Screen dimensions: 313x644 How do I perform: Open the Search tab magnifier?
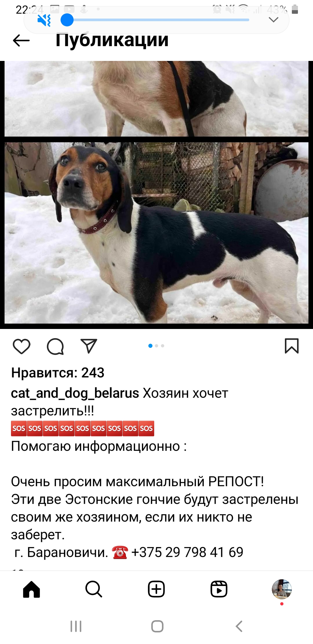pyautogui.click(x=94, y=589)
